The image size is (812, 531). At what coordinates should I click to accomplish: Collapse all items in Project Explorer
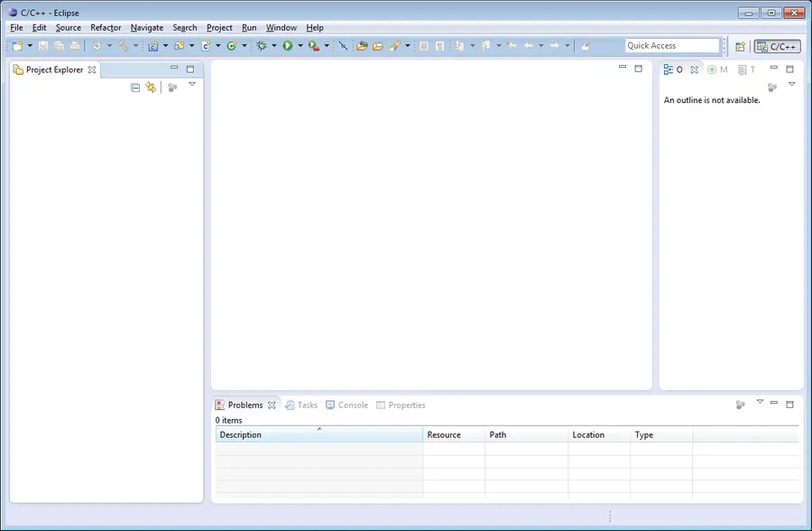135,88
